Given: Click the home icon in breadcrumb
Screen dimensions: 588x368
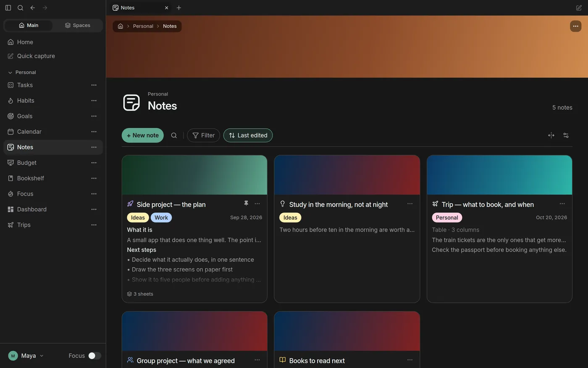Looking at the screenshot, I should pyautogui.click(x=121, y=26).
